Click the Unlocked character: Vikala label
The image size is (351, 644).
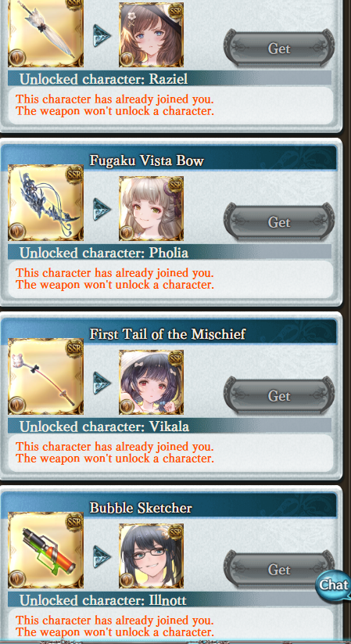(104, 426)
